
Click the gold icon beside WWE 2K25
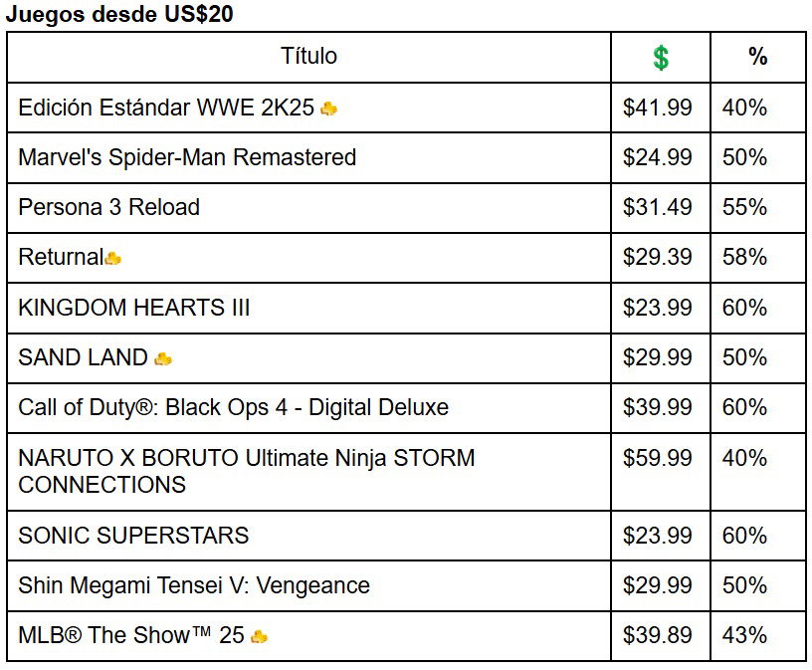(x=328, y=109)
